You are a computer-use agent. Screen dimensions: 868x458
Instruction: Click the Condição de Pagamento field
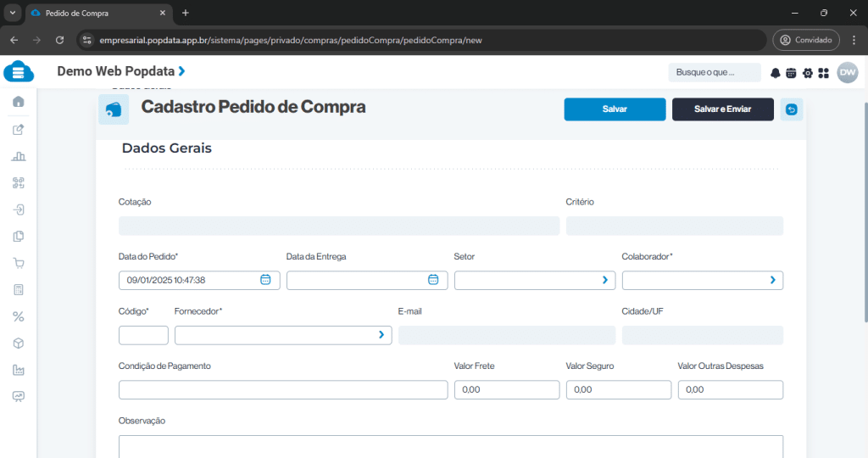283,390
